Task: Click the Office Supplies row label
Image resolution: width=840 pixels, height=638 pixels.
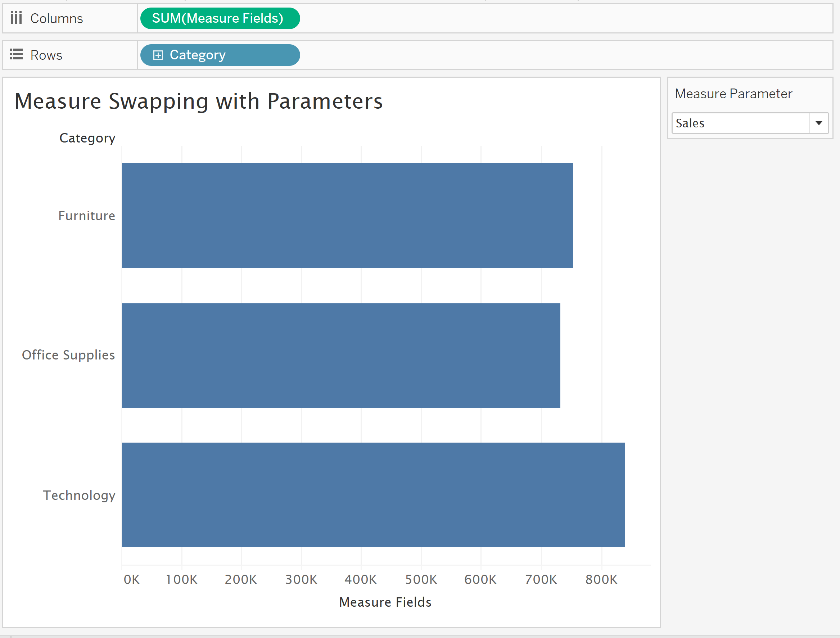Action: coord(68,355)
